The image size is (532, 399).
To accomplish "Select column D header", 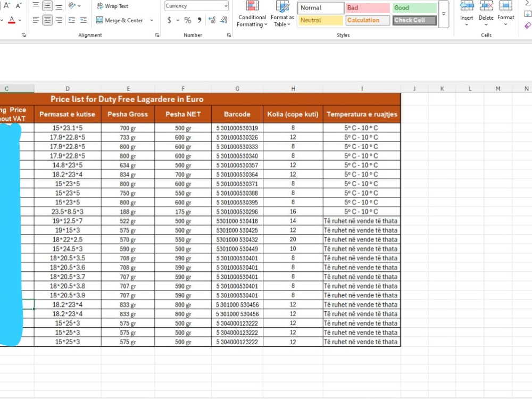I will point(68,88).
